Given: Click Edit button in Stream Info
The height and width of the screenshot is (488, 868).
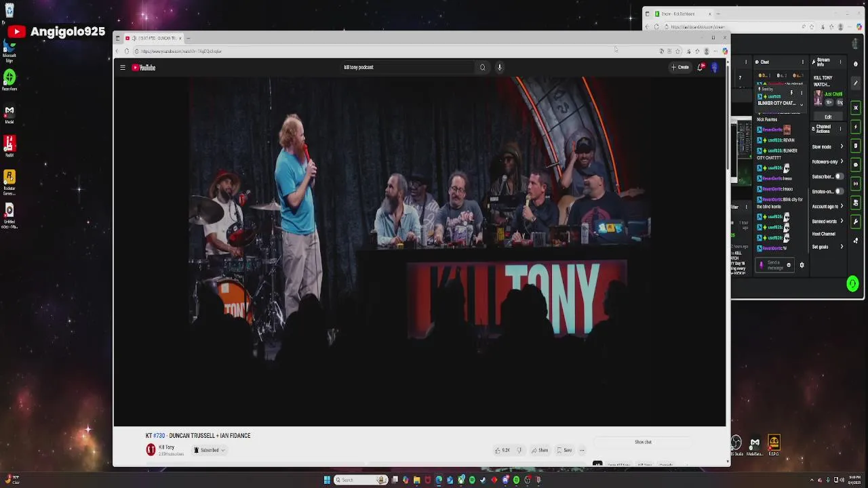Looking at the screenshot, I should point(828,117).
